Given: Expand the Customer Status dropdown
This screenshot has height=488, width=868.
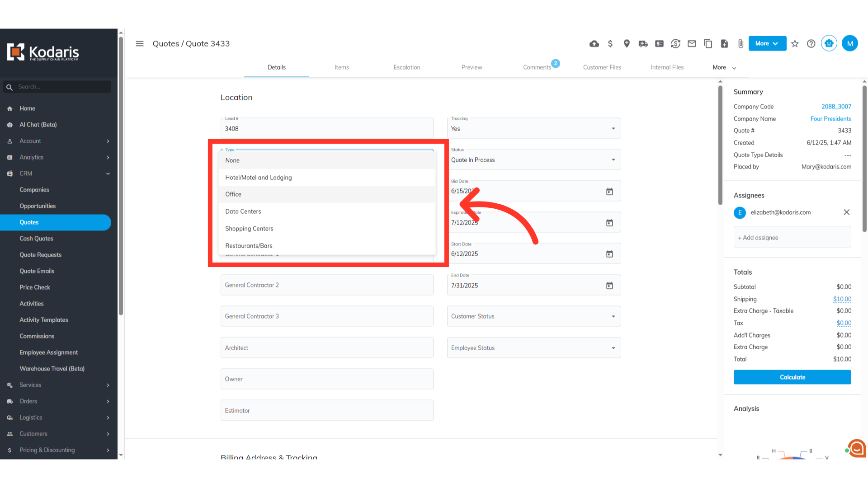Looking at the screenshot, I should 533,316.
